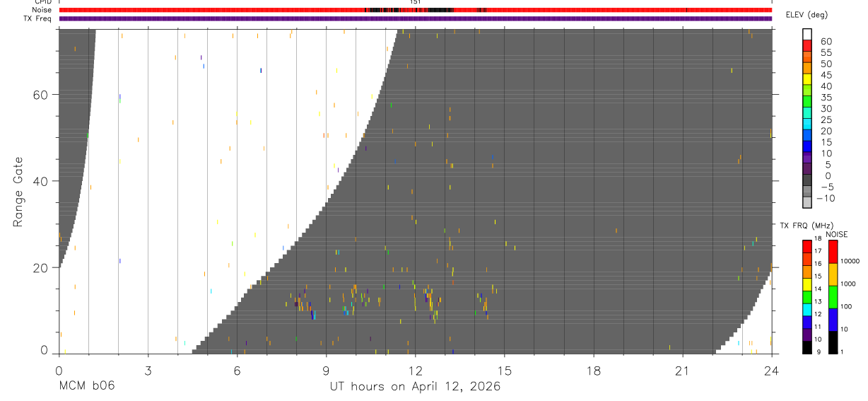Viewport: 868px width, 401px height.
Task: Click hour 9 on the UT time axis
Action: pyautogui.click(x=326, y=371)
